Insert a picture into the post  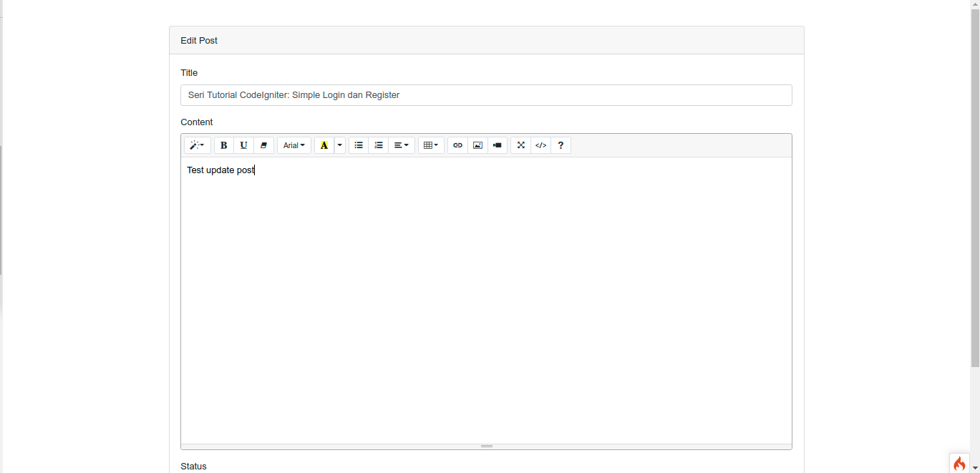point(477,145)
